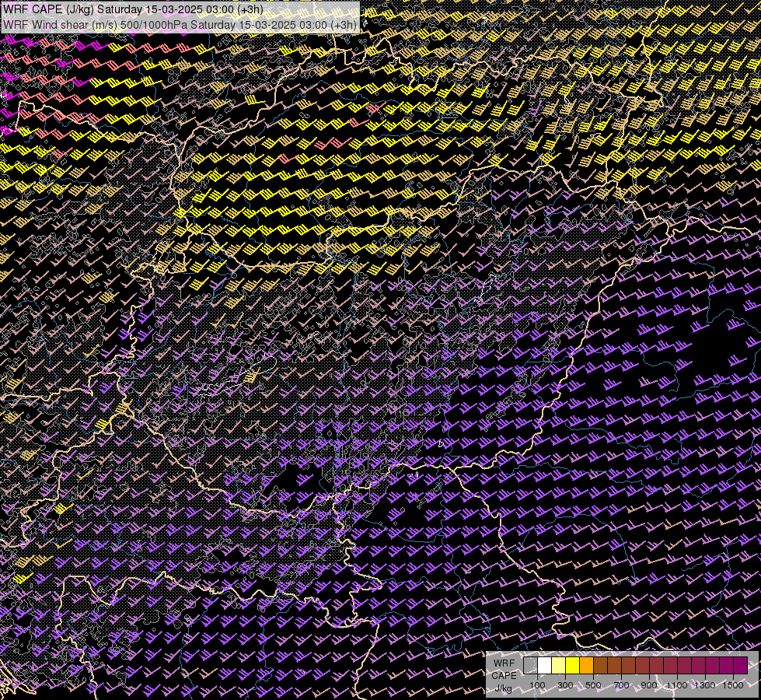The width and height of the screenshot is (761, 700).
Task: Click the legend value '1300'
Action: [x=705, y=685]
